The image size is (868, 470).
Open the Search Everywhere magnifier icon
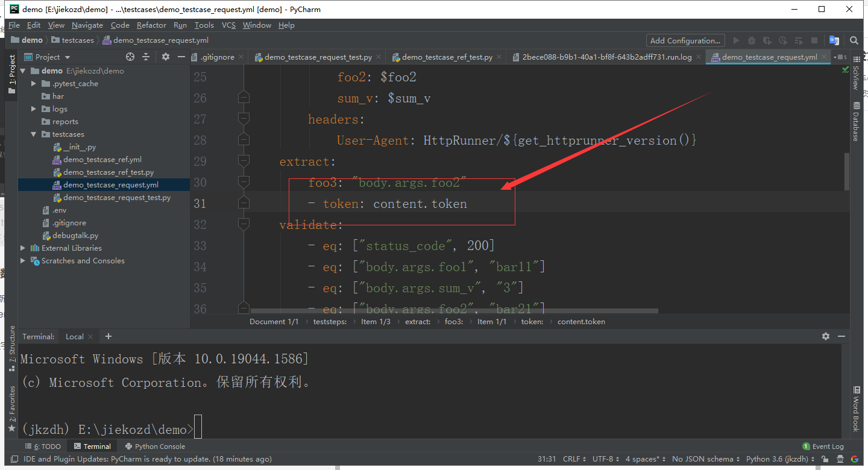tap(854, 41)
